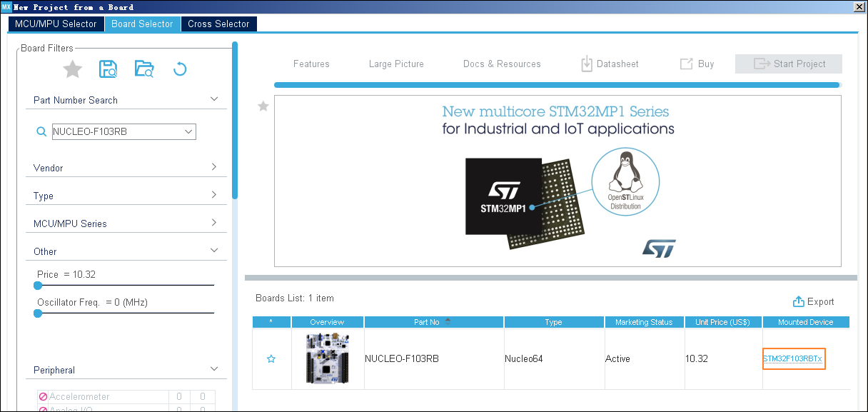This screenshot has width=868, height=412.
Task: Adjust the Price slider handle
Action: tap(37, 286)
